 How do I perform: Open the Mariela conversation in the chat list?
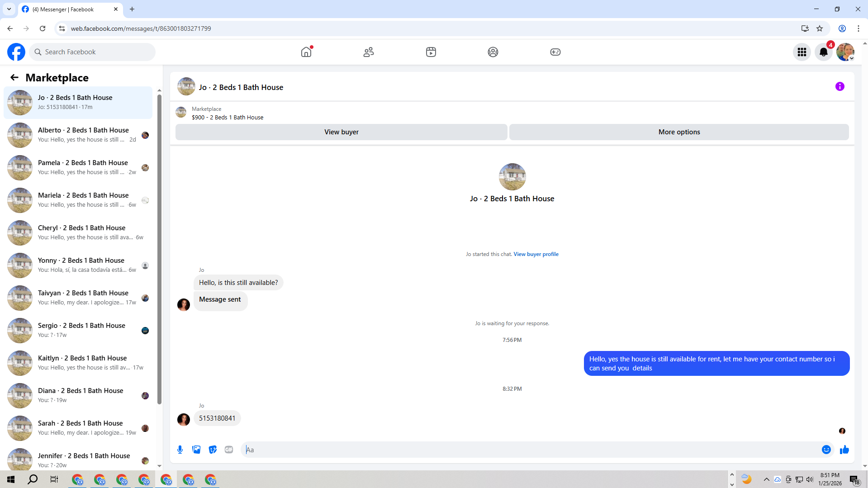point(78,200)
